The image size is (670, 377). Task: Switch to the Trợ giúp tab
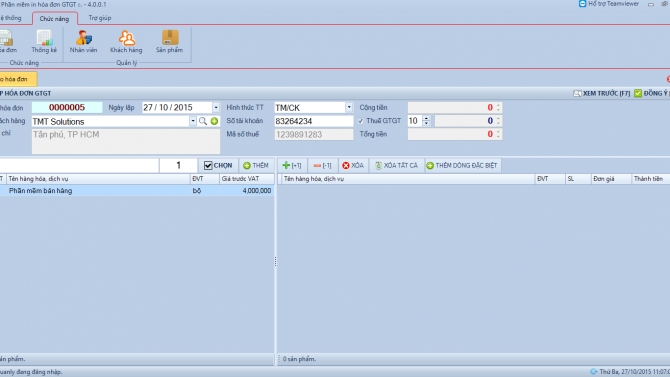coord(100,18)
